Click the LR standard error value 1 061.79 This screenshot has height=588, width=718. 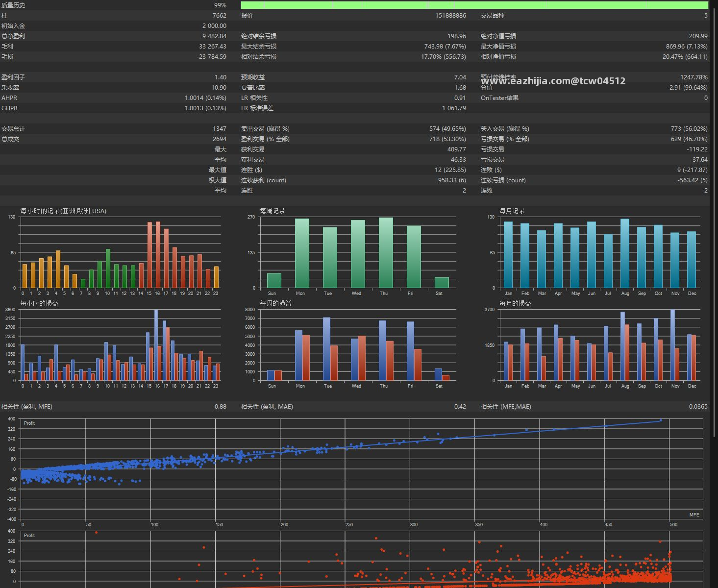click(x=454, y=108)
